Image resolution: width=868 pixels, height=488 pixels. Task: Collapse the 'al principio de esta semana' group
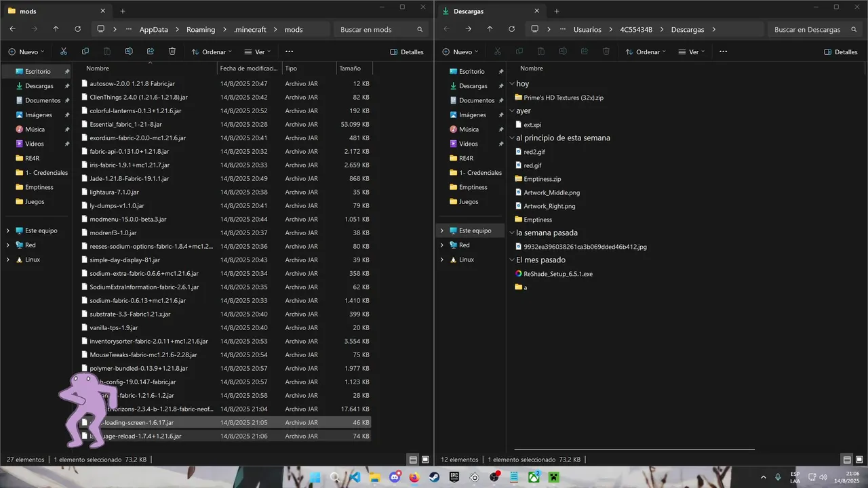point(512,138)
